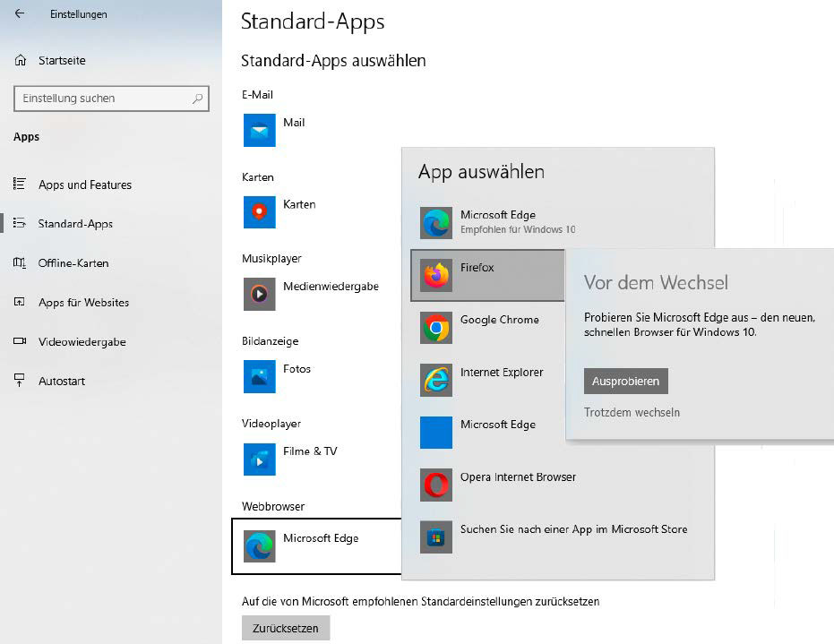This screenshot has width=834, height=644.
Task: Click the Offline-Karten map icon
Action: tap(19, 262)
